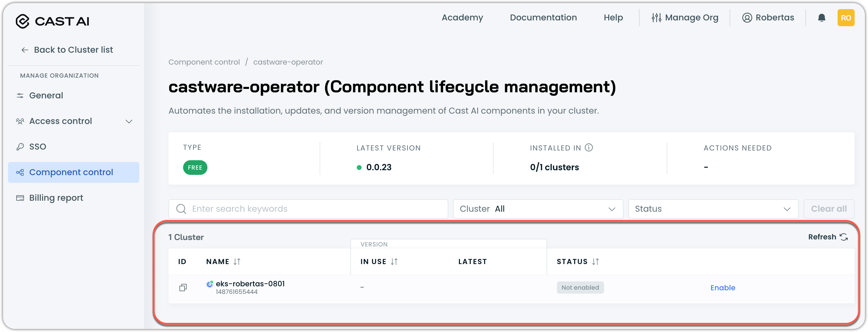Open the SSO settings page
Image resolution: width=868 pixels, height=332 pixels.
tap(37, 147)
